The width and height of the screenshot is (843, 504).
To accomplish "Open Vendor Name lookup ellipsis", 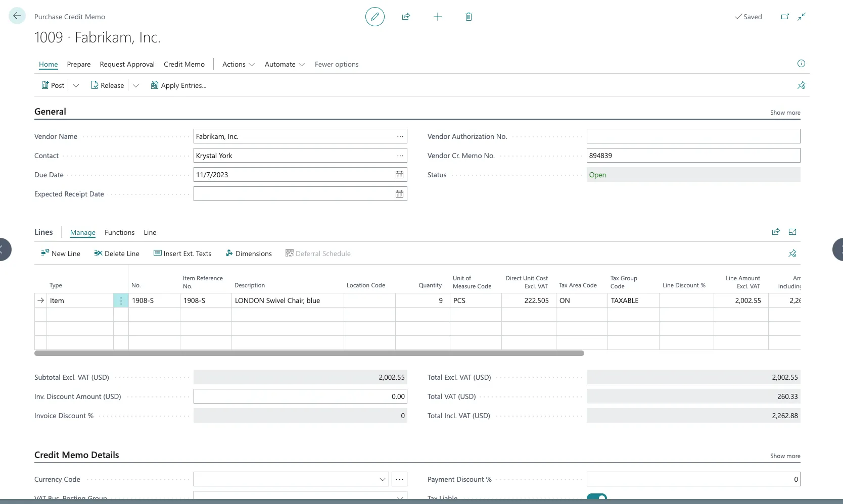I will click(x=400, y=136).
